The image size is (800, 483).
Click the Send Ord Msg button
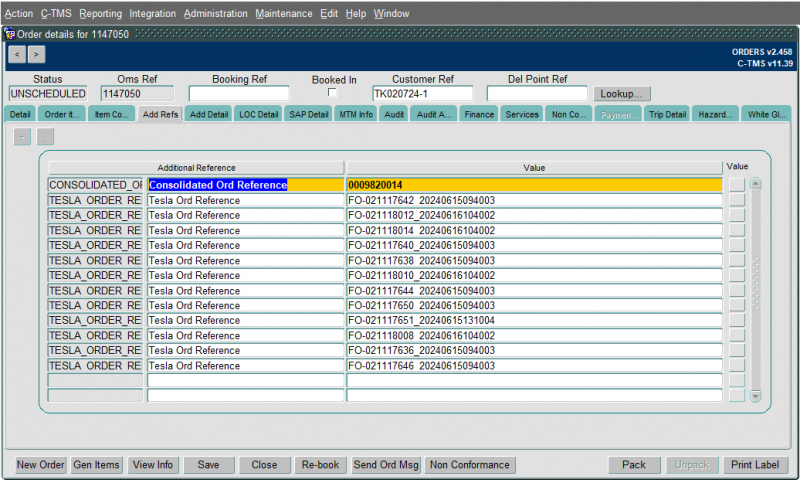386,465
